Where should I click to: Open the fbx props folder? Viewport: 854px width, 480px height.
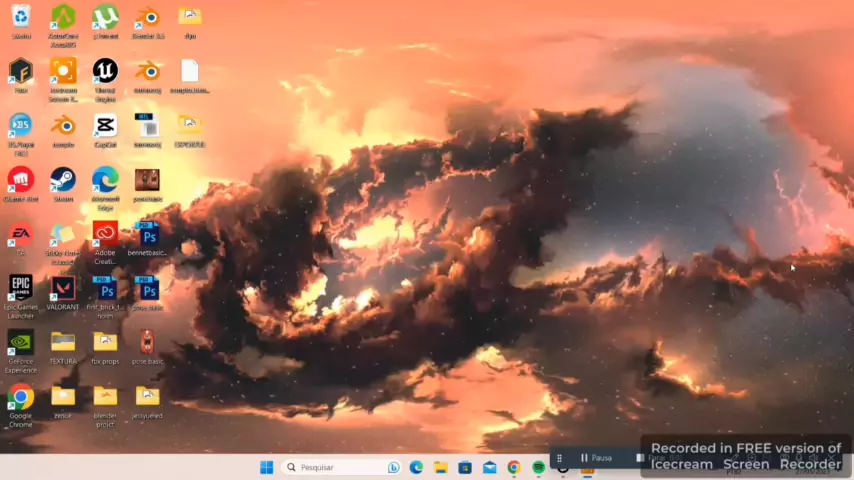[x=105, y=348]
